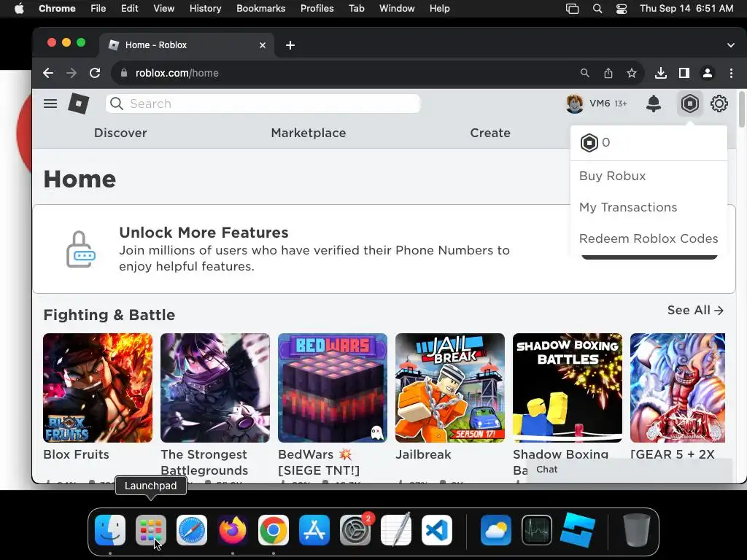Close the Home - Roblox tab

click(263, 45)
